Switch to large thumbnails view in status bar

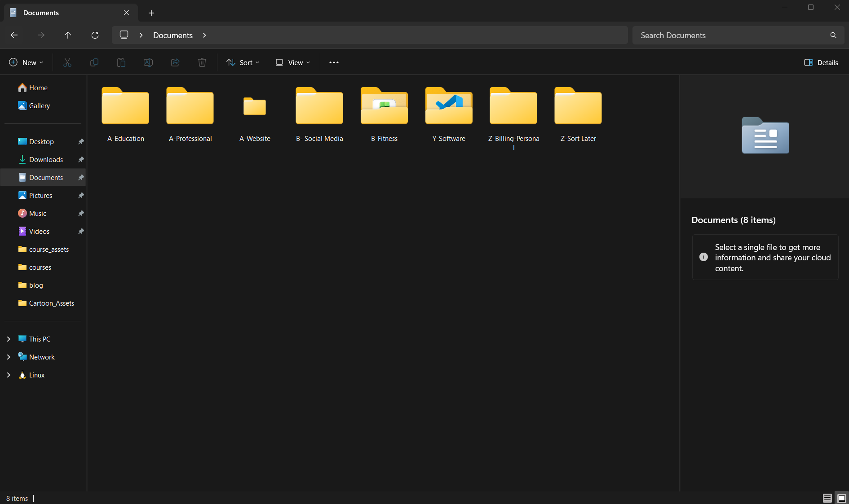pos(842,498)
